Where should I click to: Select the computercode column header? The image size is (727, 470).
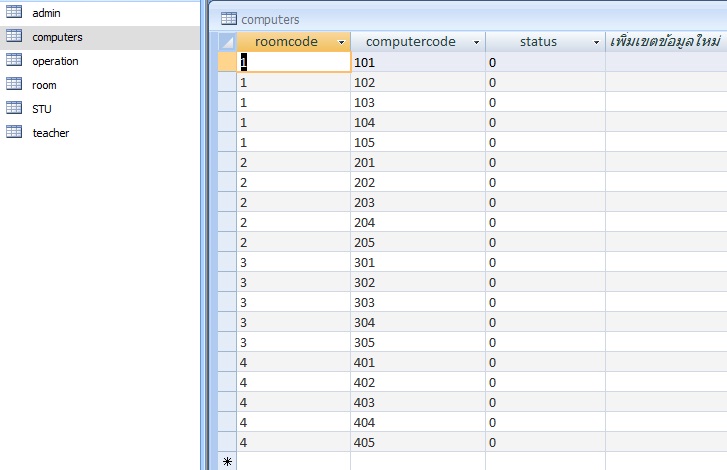(410, 42)
